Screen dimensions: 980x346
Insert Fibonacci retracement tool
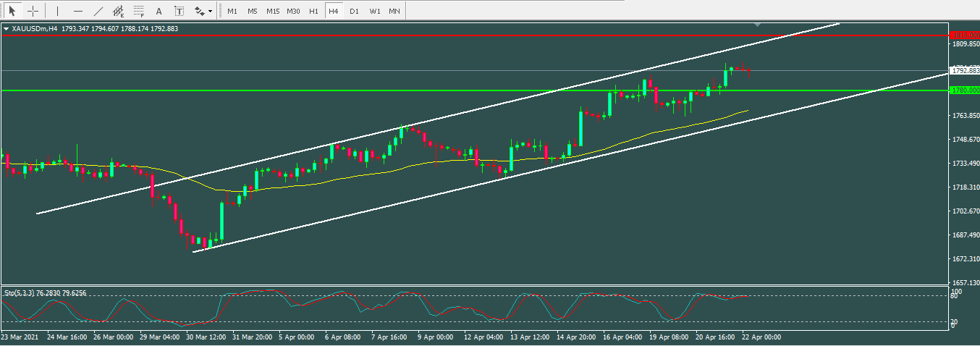(x=139, y=11)
